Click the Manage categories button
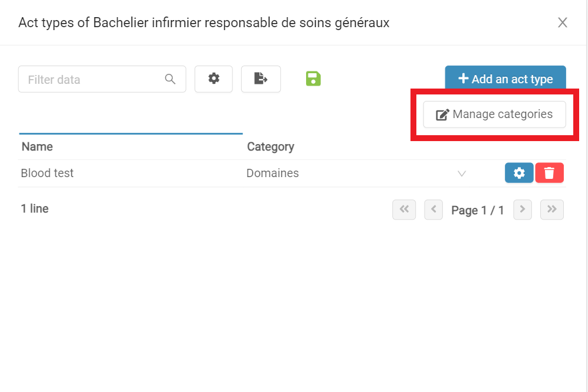Screen dimensions: 588x392 click(x=494, y=114)
